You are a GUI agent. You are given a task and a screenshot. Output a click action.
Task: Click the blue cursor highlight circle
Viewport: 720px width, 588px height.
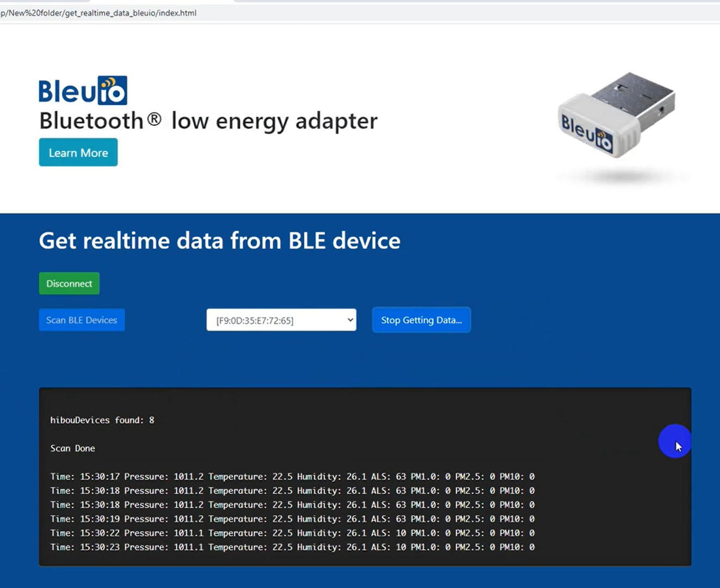tap(675, 441)
